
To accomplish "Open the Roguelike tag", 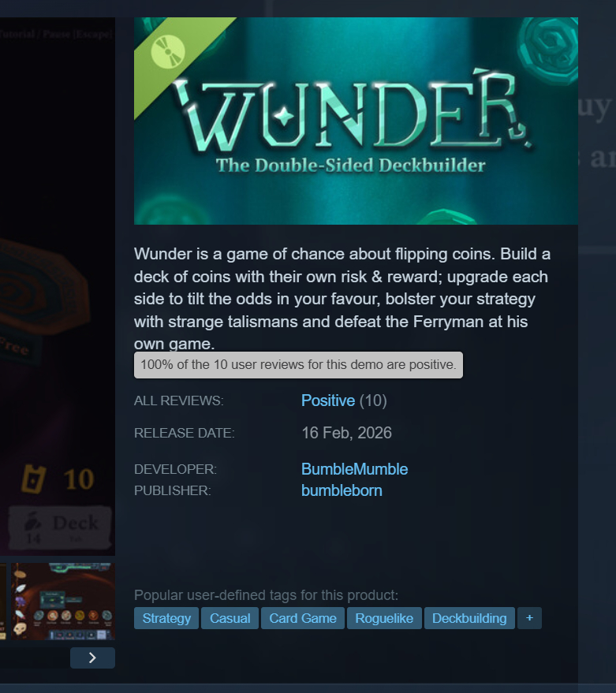I will coord(384,618).
